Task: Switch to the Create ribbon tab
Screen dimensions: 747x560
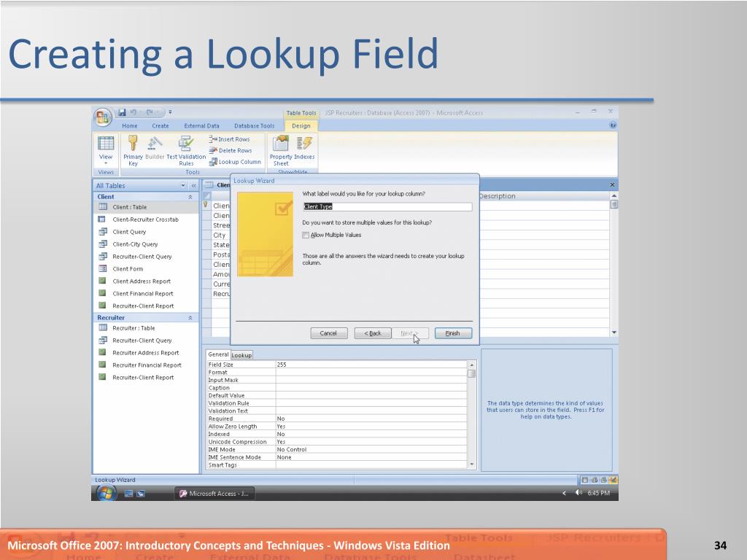Action: (160, 125)
